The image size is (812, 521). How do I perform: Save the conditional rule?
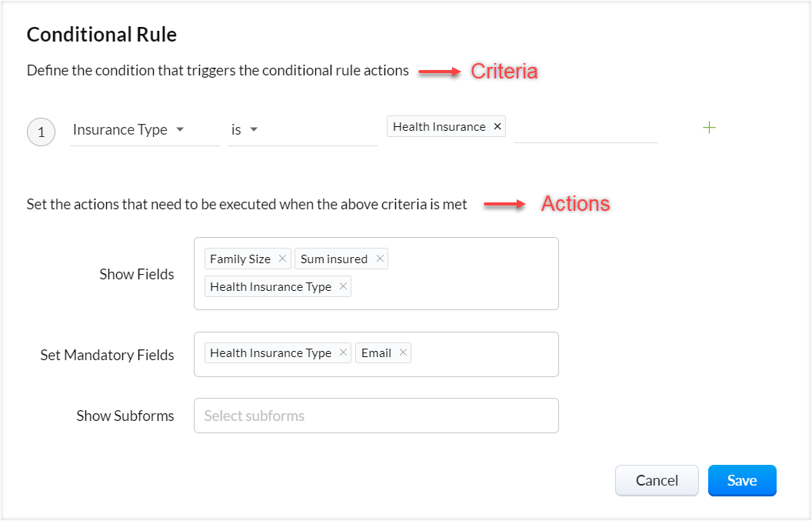(742, 481)
